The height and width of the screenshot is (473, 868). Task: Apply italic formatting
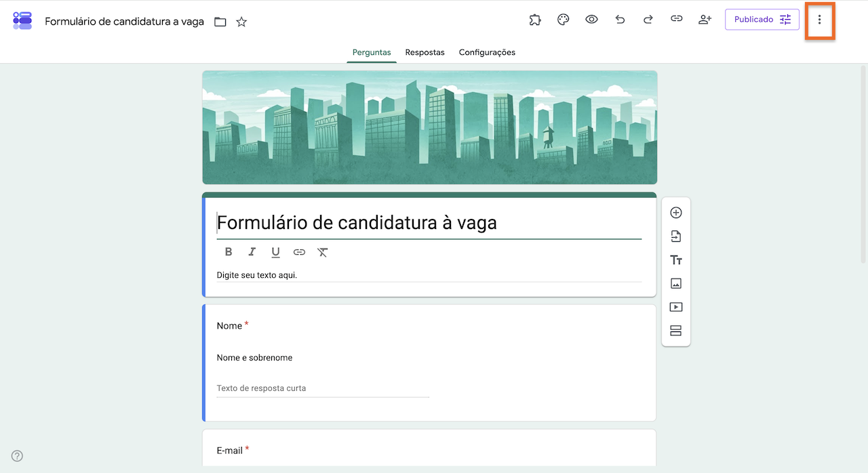tap(252, 252)
